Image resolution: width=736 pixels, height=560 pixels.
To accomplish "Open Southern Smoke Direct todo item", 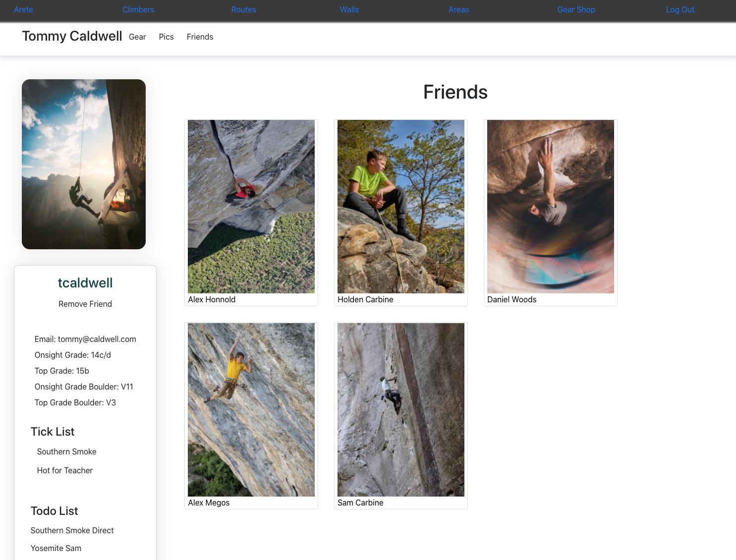I will coord(72,530).
